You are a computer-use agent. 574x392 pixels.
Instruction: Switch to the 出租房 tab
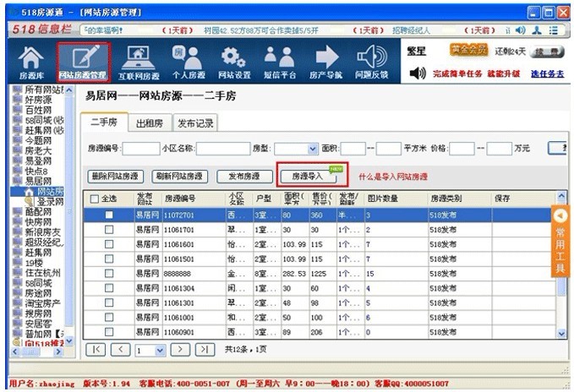click(150, 123)
